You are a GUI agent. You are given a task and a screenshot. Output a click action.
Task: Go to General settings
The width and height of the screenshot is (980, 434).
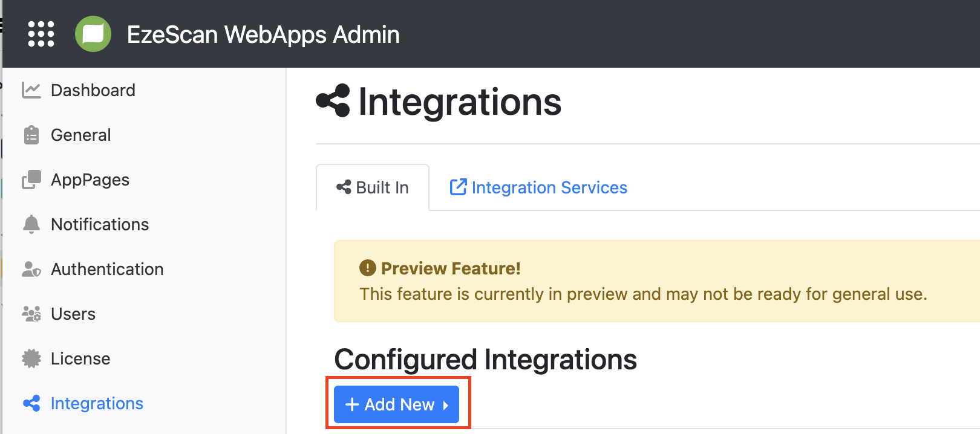(80, 135)
